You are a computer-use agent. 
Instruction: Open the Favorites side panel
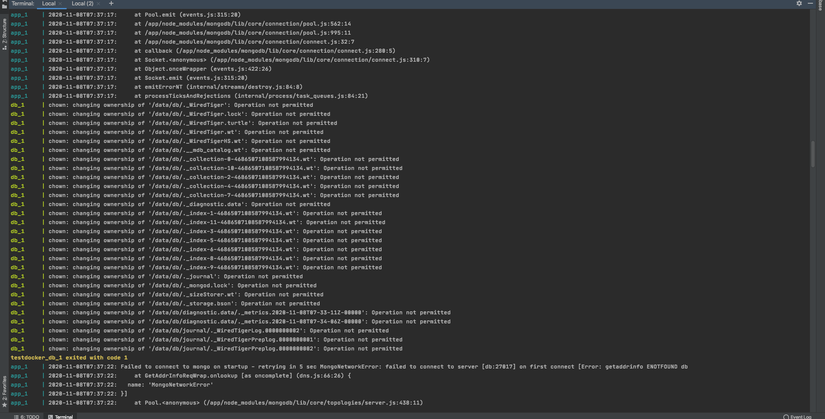(x=4, y=391)
